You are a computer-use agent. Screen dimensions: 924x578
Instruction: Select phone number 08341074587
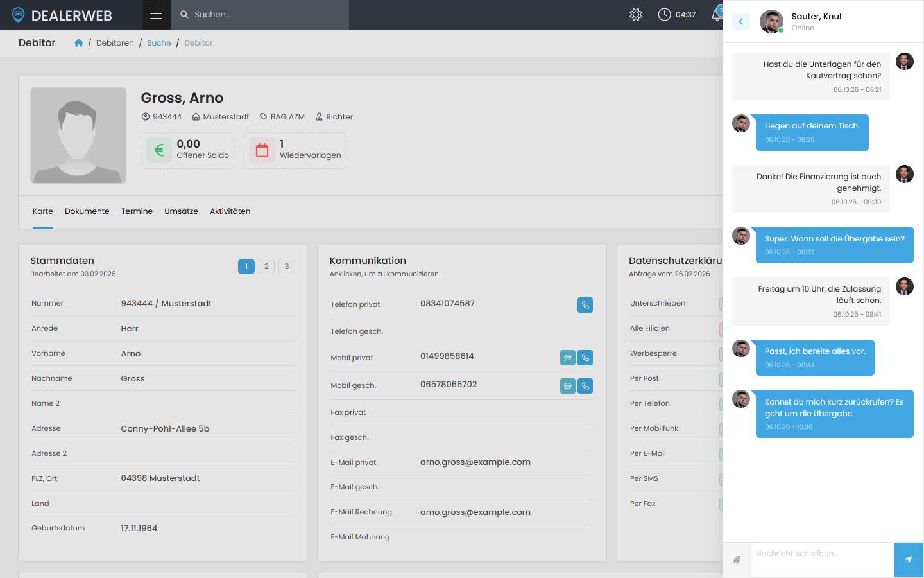[448, 304]
